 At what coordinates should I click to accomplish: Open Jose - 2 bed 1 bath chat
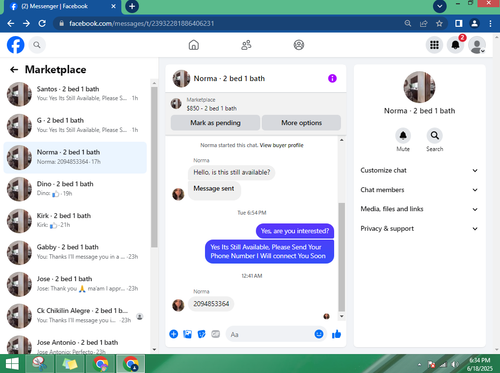point(75,284)
